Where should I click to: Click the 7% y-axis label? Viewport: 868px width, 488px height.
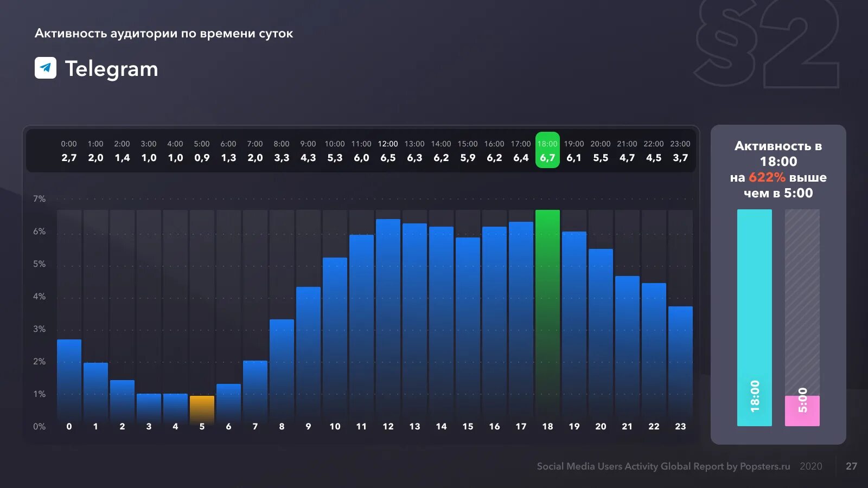click(x=39, y=199)
